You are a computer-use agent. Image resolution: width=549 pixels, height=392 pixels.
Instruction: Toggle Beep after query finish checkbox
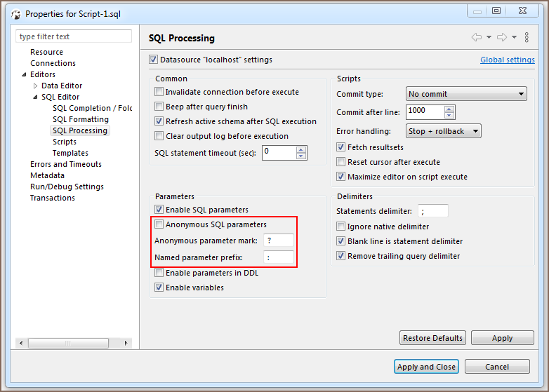[159, 107]
